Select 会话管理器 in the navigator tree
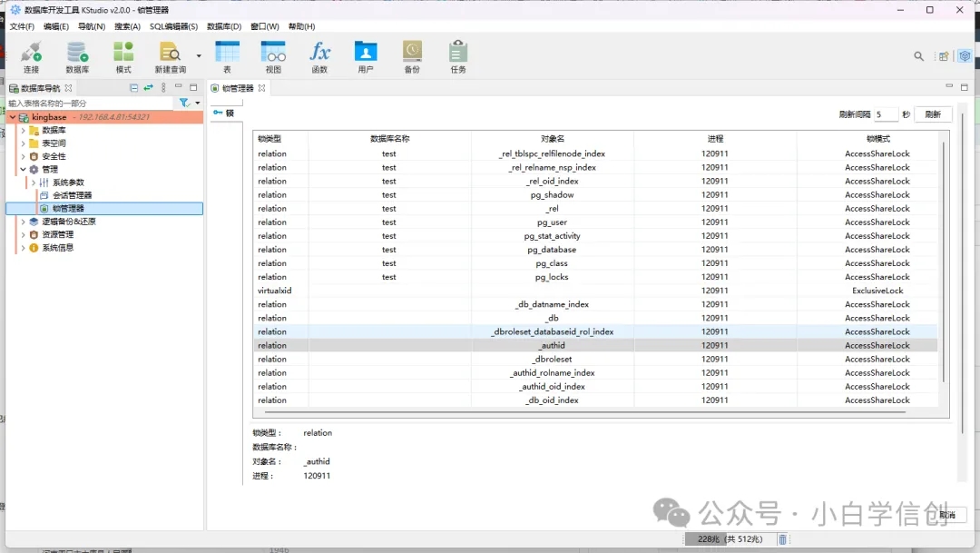The width and height of the screenshot is (980, 553). [72, 195]
